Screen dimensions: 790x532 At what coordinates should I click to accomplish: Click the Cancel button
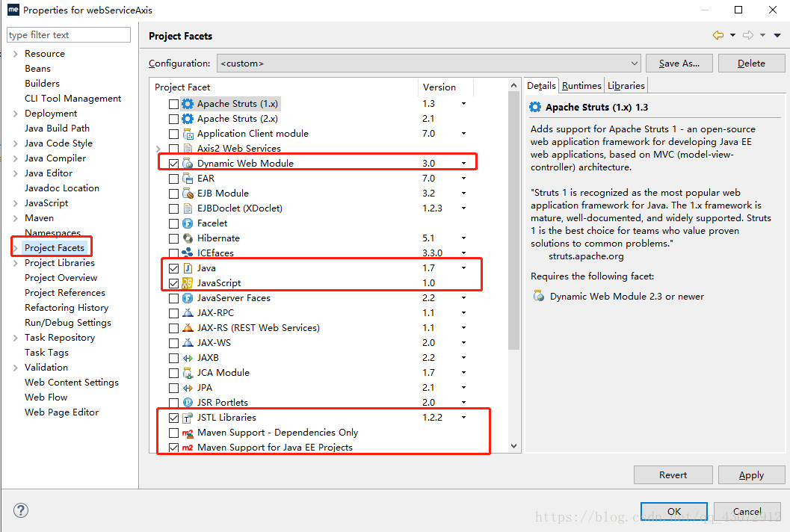pos(747,511)
